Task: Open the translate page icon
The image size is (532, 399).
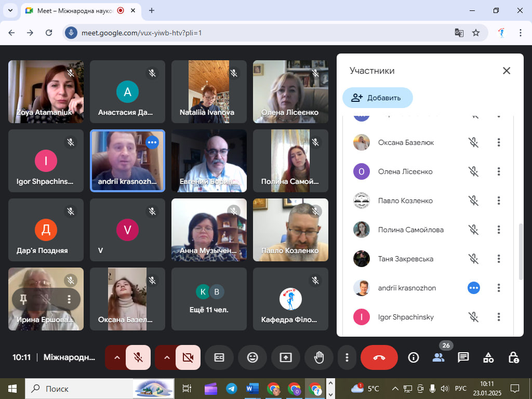Action: point(459,33)
